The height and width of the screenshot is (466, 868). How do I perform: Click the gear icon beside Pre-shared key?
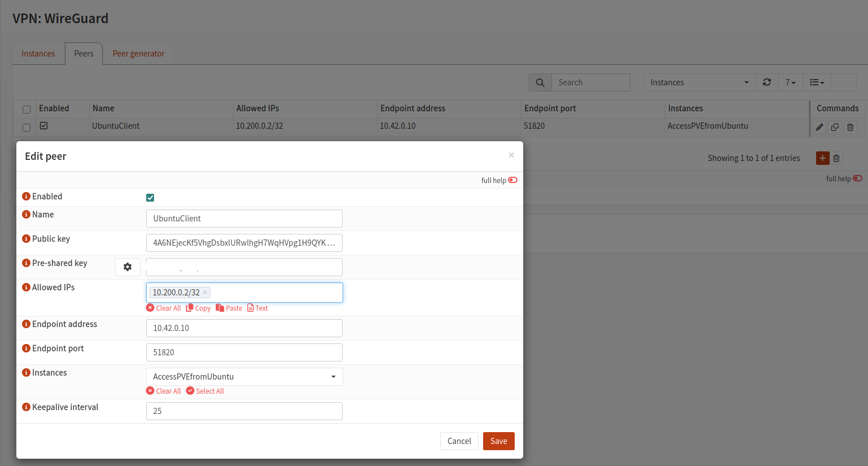128,267
